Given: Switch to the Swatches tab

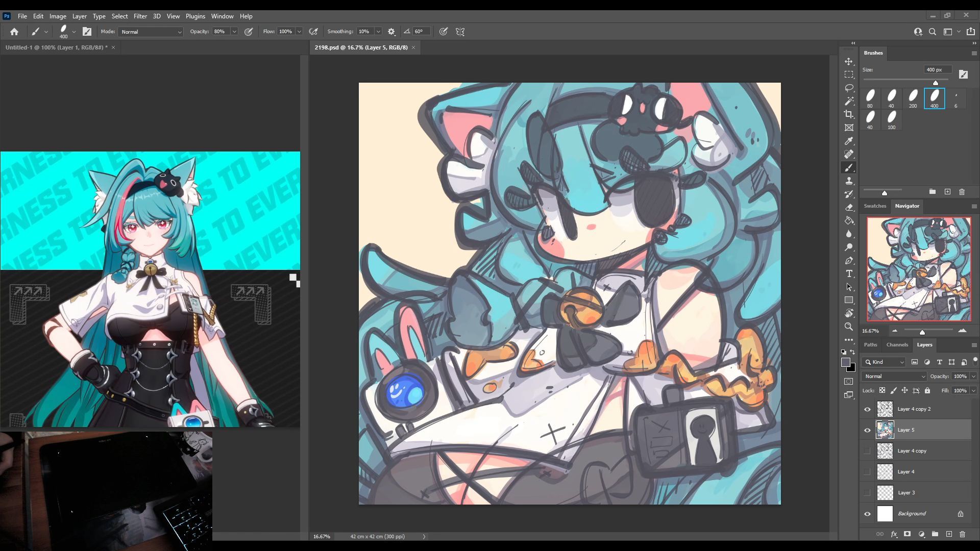Looking at the screenshot, I should click(875, 206).
